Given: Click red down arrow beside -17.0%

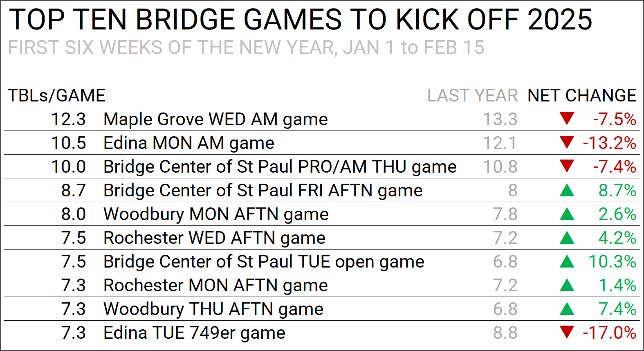Looking at the screenshot, I should (x=567, y=332).
